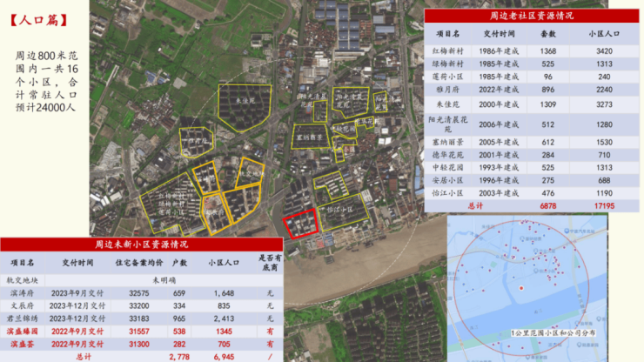The image size is (644, 362).
Task: Select the 阳光清晨花苑 table row name
Action: pyautogui.click(x=447, y=124)
